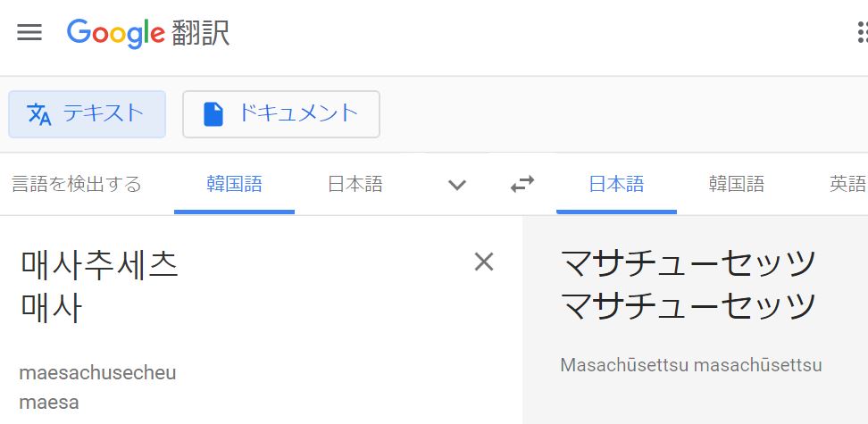Choose 日本語 as source language
The height and width of the screenshot is (424, 868).
click(355, 185)
